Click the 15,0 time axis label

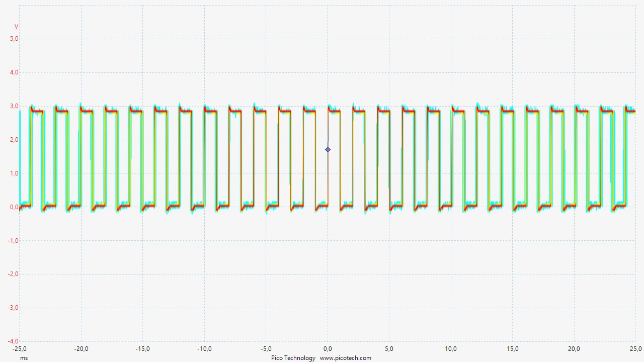(x=512, y=349)
